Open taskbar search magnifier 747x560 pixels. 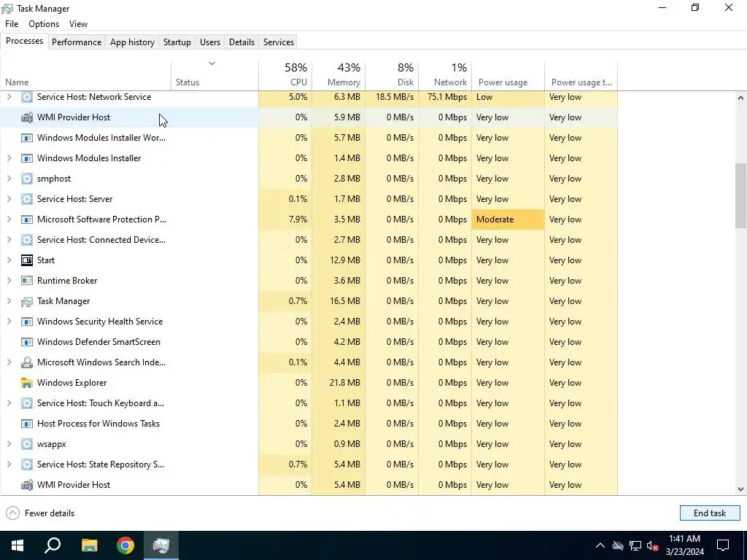coord(53,545)
